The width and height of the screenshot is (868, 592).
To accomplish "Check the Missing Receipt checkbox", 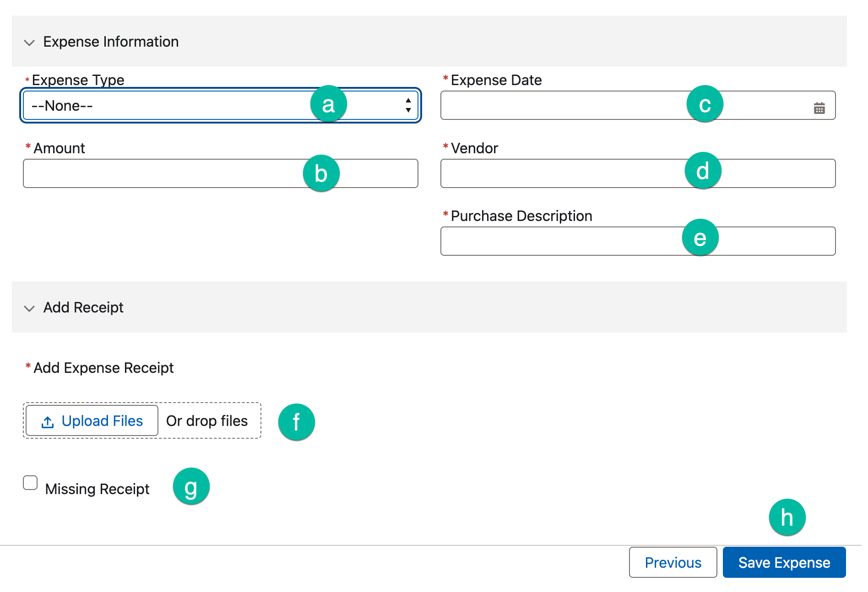I will [x=30, y=483].
